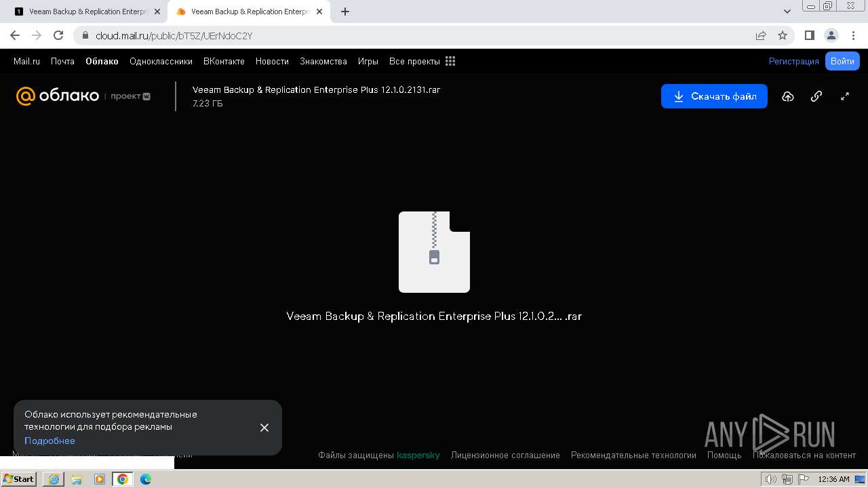Toggle the browser side panel
The height and width of the screenshot is (488, 868).
[x=810, y=35]
